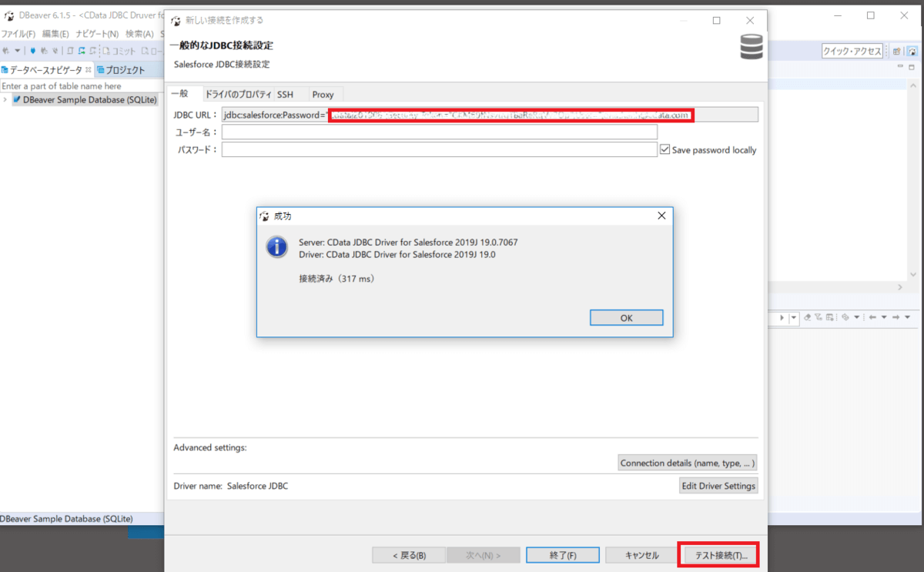Click status bar DBeaver Sample Database text
The width and height of the screenshot is (924, 572).
point(67,519)
